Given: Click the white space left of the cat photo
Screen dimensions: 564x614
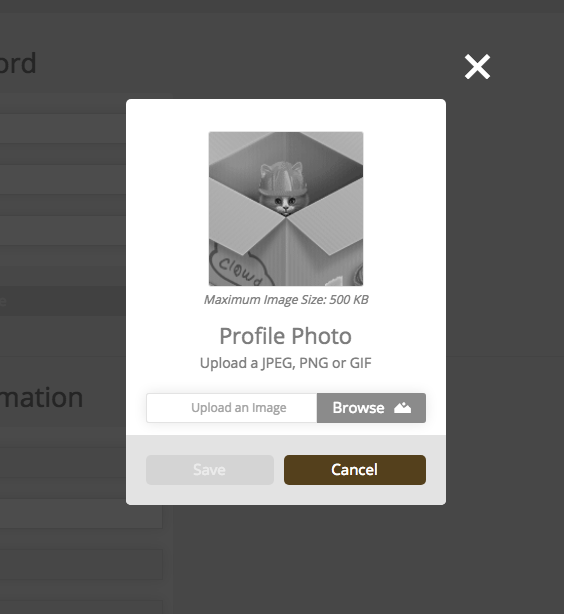Looking at the screenshot, I should (x=168, y=209).
